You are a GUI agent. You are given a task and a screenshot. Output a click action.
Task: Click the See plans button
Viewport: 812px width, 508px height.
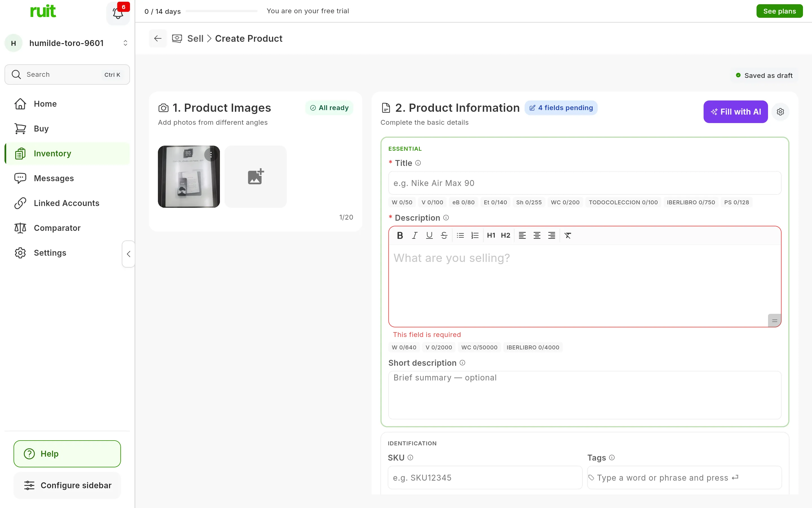(x=780, y=11)
